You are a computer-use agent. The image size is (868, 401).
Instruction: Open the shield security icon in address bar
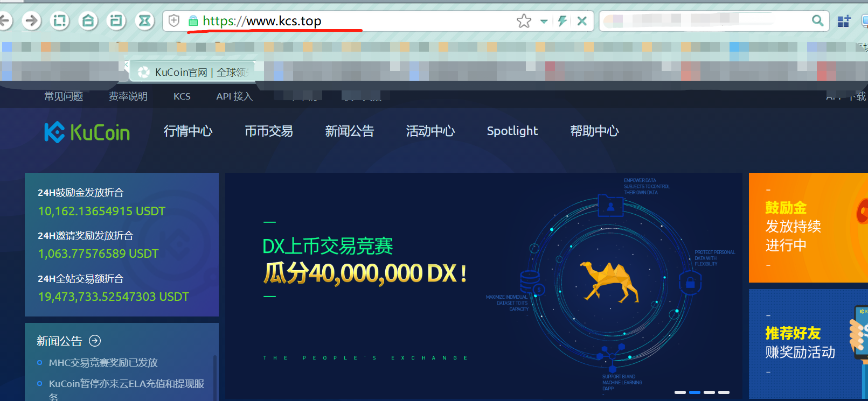pos(173,21)
